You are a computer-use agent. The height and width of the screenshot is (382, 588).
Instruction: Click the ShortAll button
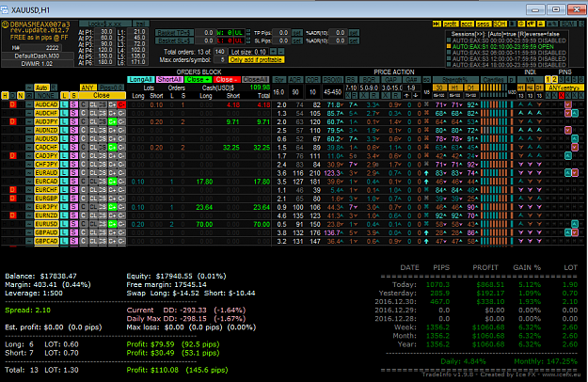pos(169,79)
